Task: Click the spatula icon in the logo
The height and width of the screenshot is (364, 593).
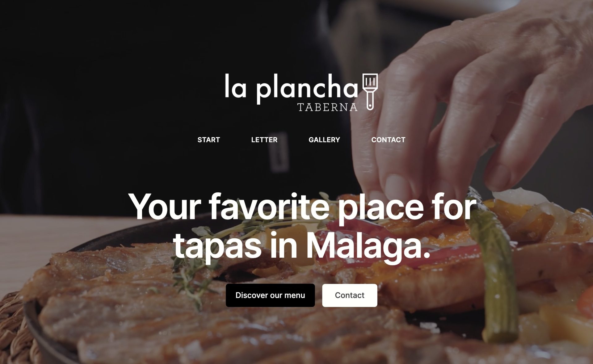Action: click(370, 92)
